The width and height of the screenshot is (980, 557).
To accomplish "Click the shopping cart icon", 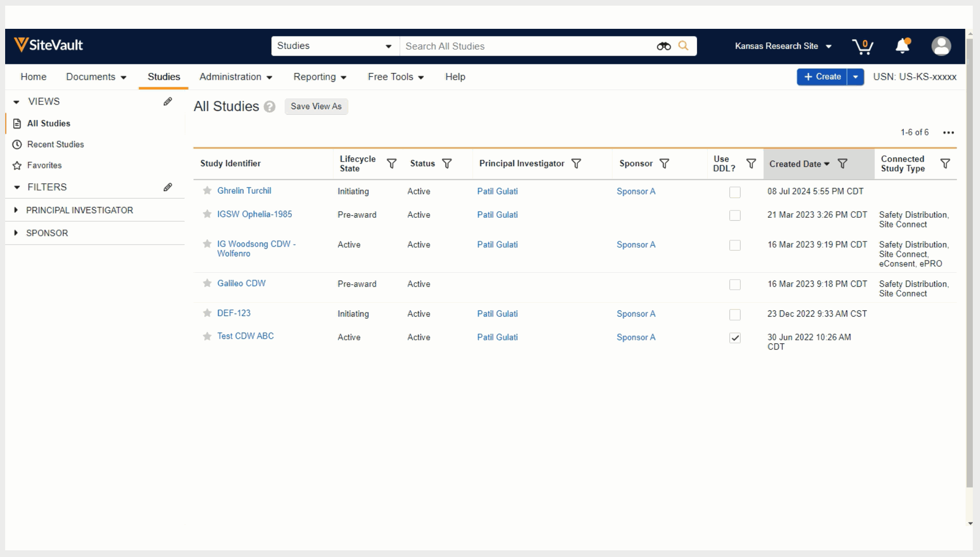I will click(862, 46).
